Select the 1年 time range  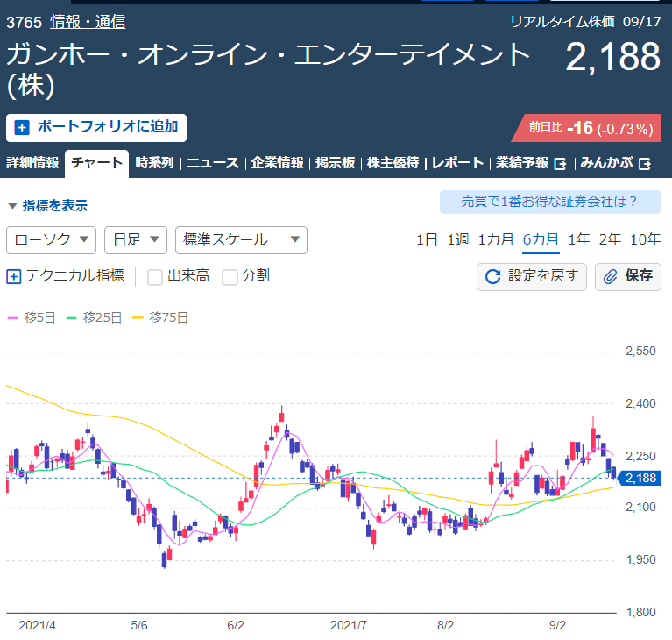579,240
